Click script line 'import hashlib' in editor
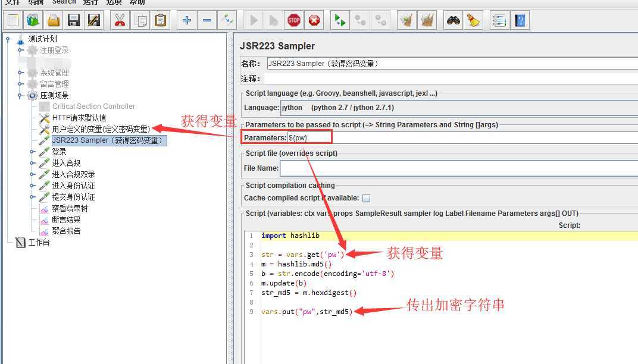Image resolution: width=638 pixels, height=364 pixels. 290,236
